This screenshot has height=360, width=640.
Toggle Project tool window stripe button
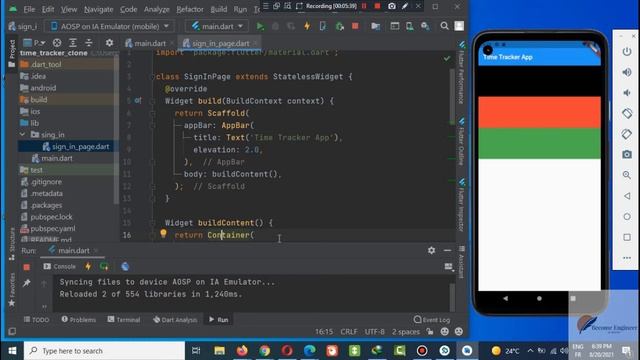(12, 53)
